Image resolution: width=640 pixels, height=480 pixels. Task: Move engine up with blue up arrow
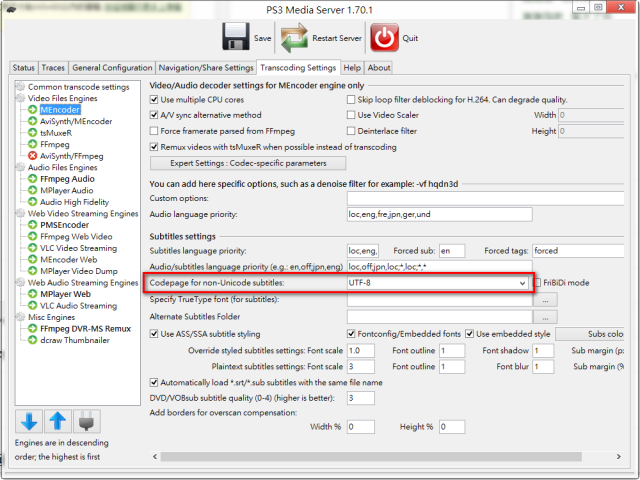pos(58,421)
